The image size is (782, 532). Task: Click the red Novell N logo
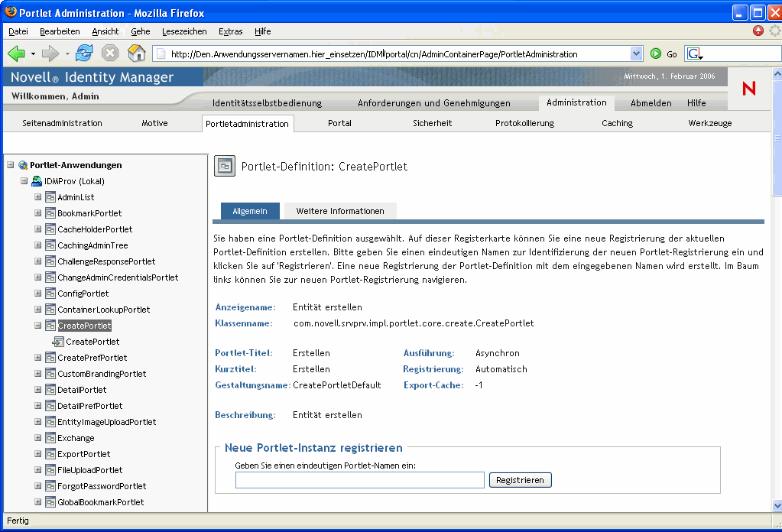point(748,89)
